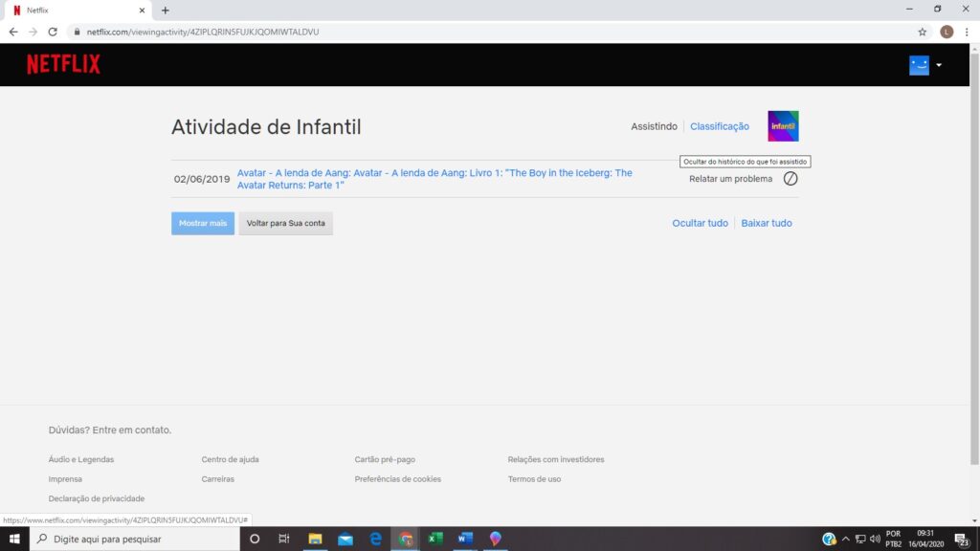The height and width of the screenshot is (551, 980).
Task: Open Excel from taskbar
Action: [x=435, y=539]
